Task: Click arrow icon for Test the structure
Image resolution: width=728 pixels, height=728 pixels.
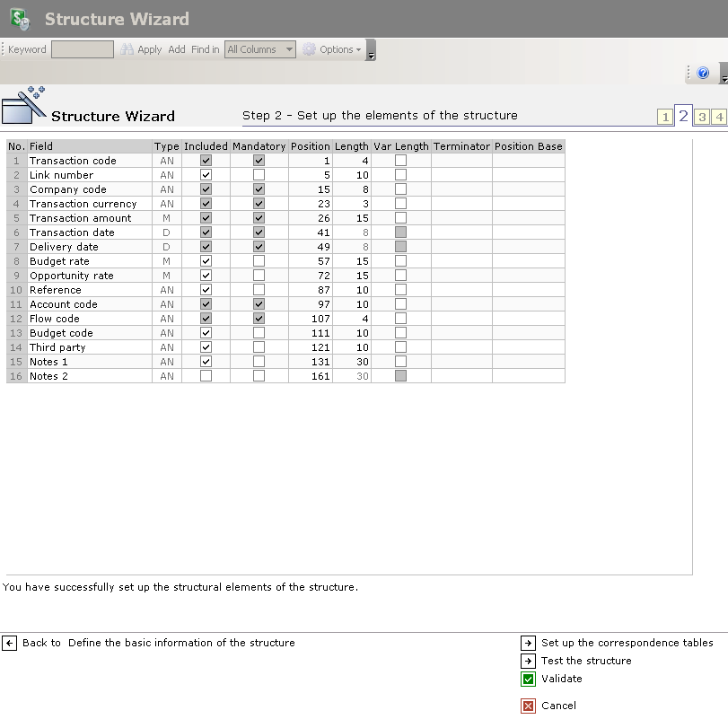Action: click(528, 661)
